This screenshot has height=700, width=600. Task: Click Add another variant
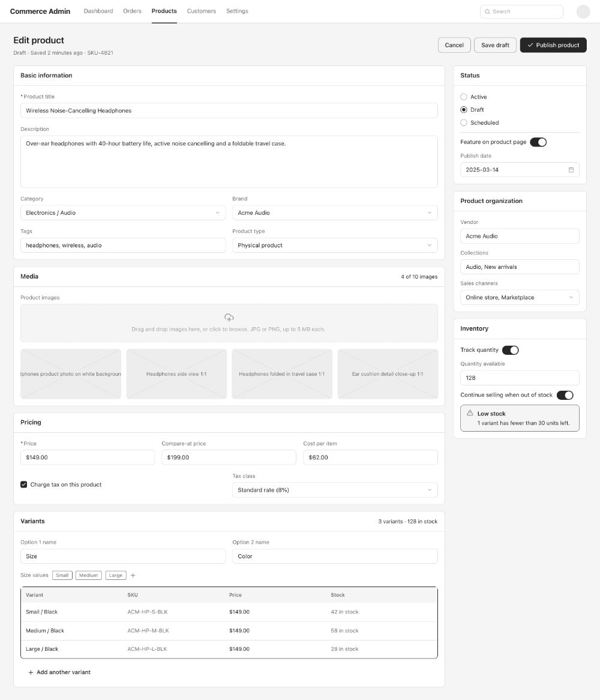click(x=59, y=672)
